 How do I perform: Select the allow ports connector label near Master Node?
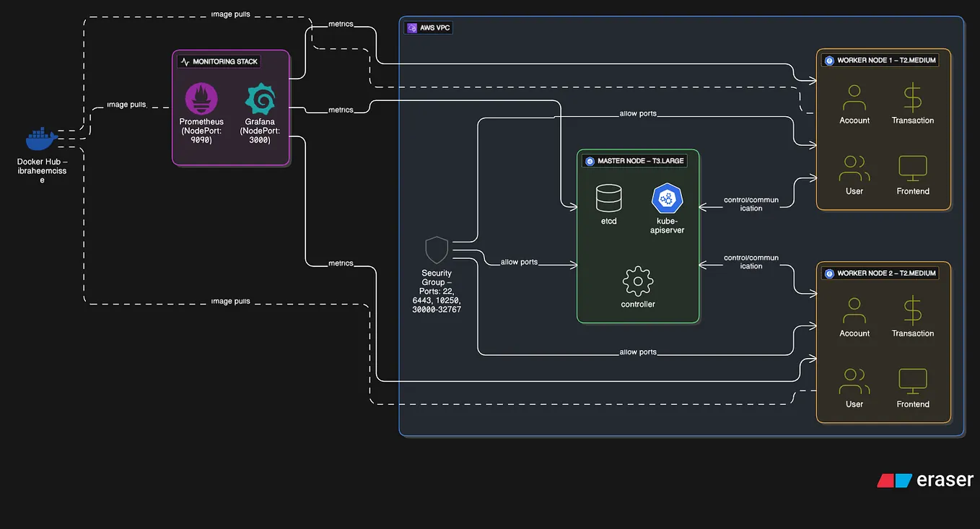coord(520,261)
